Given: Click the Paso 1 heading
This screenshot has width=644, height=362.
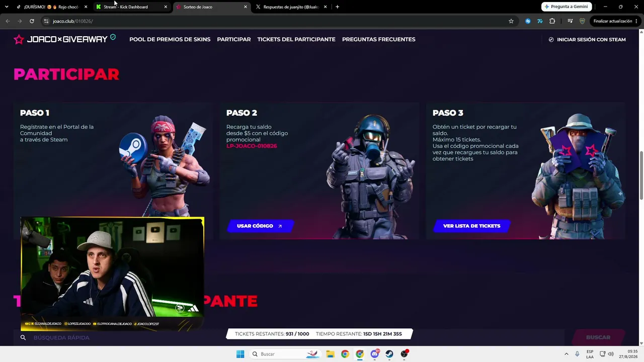Looking at the screenshot, I should coord(35,113).
